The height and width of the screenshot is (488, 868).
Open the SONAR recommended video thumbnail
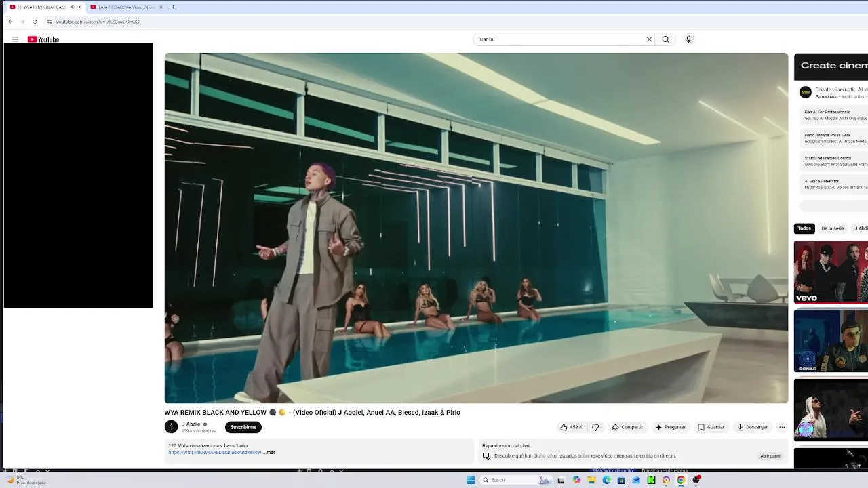coord(831,341)
